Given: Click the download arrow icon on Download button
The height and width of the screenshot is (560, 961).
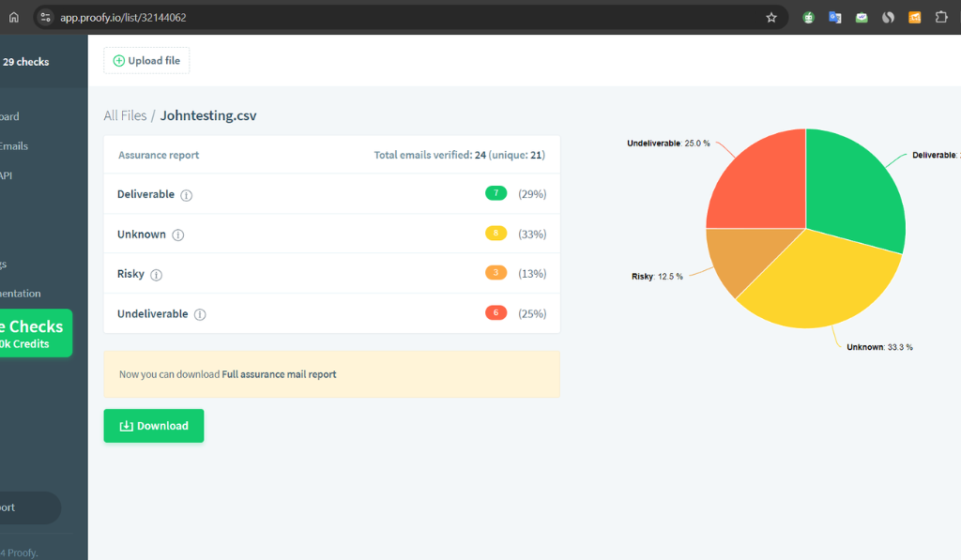Looking at the screenshot, I should pos(127,426).
